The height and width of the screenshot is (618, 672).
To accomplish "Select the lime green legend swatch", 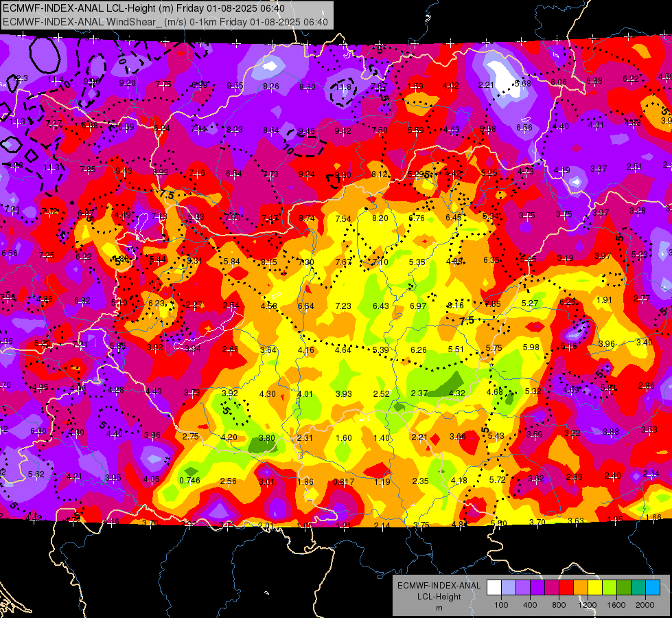I will [610, 588].
